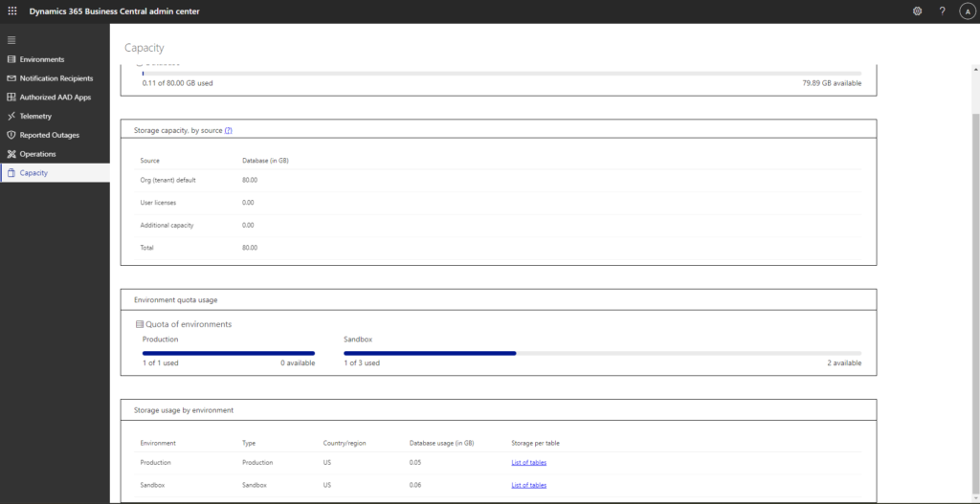Image resolution: width=980 pixels, height=504 pixels.
Task: Open List of tables for Sandbox
Action: pyautogui.click(x=528, y=485)
